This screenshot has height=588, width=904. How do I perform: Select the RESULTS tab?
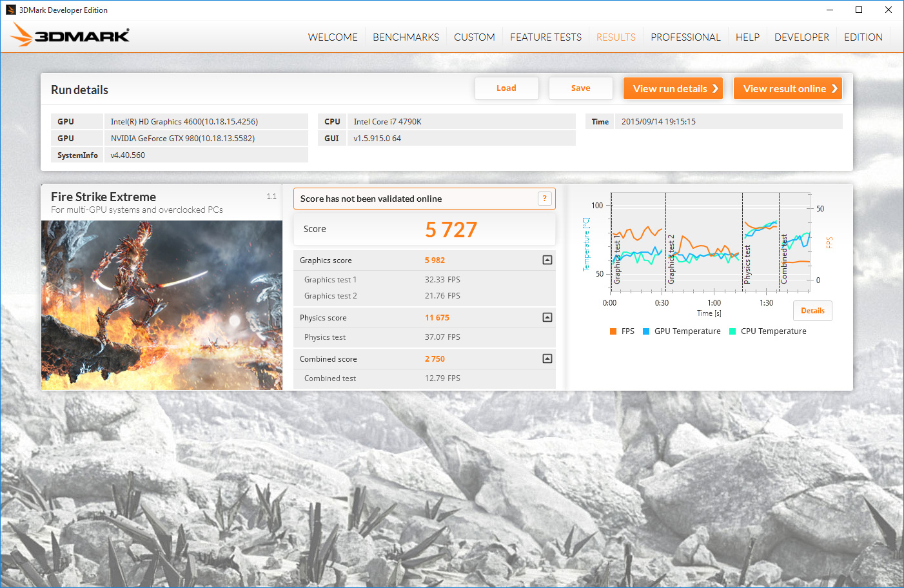click(x=616, y=37)
